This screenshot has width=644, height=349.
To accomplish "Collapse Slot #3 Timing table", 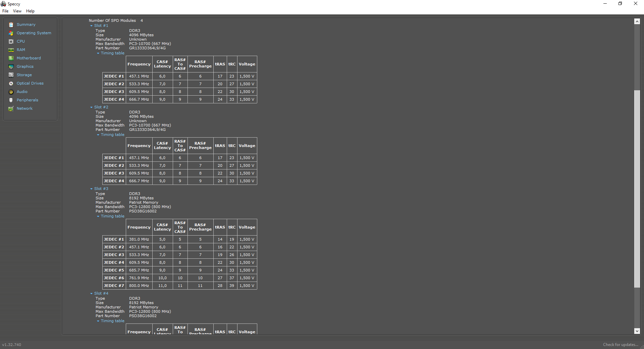I will point(98,216).
